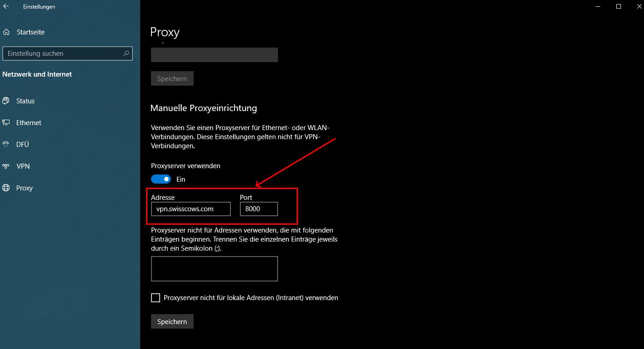Screen dimensions: 644x349
Task: Click the Einstellung suchen search box
Action: [x=68, y=53]
